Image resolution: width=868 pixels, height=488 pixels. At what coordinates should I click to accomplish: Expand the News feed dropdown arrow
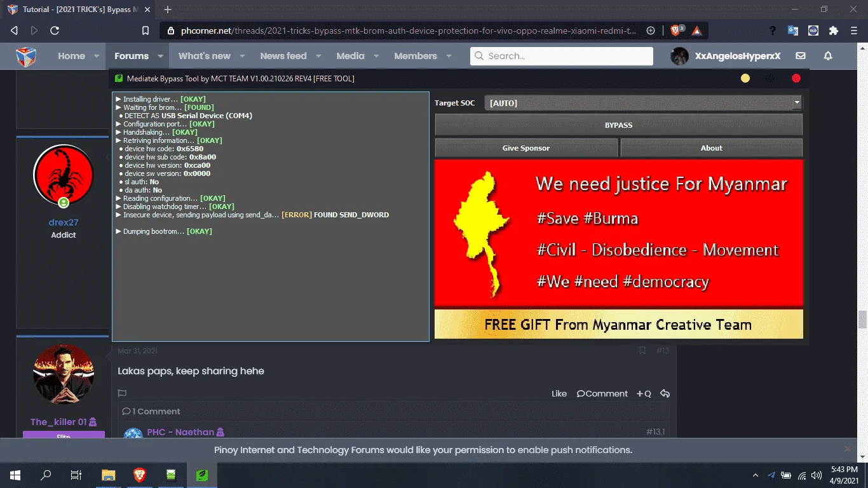click(318, 56)
